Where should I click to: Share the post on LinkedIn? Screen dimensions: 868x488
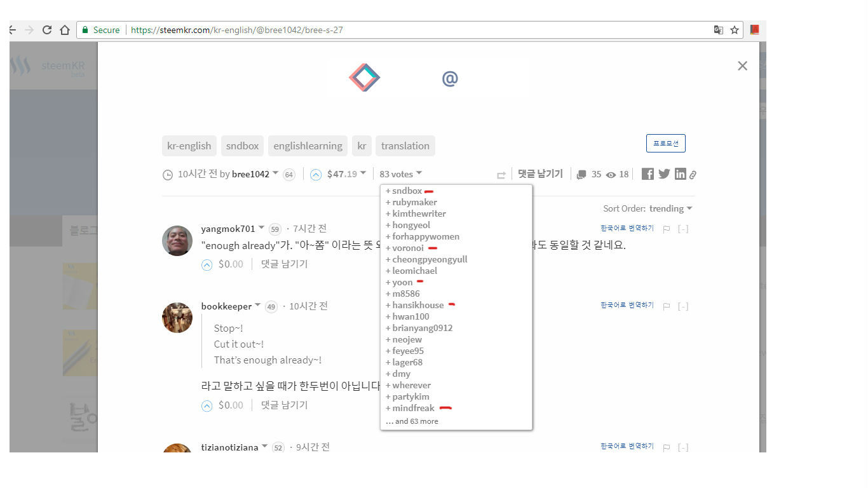680,173
